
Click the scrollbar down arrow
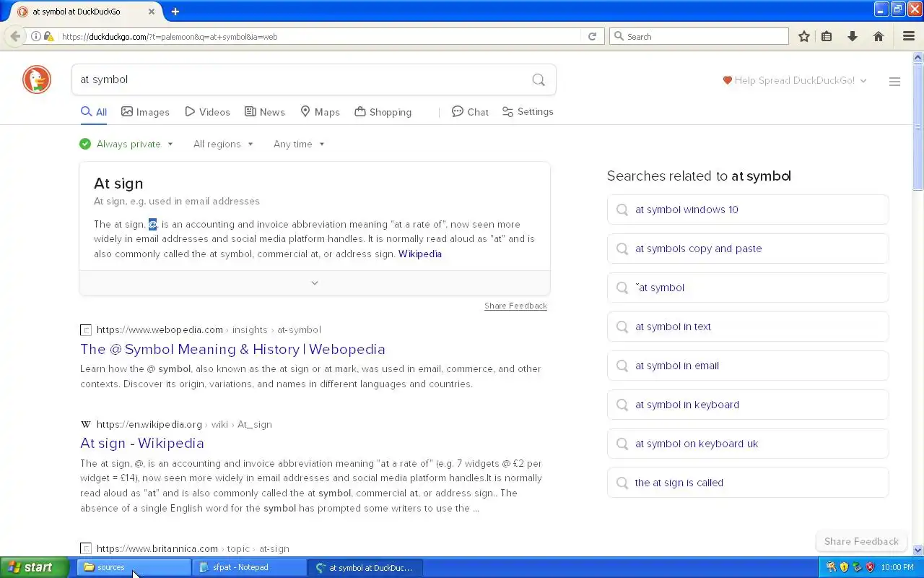click(x=918, y=550)
